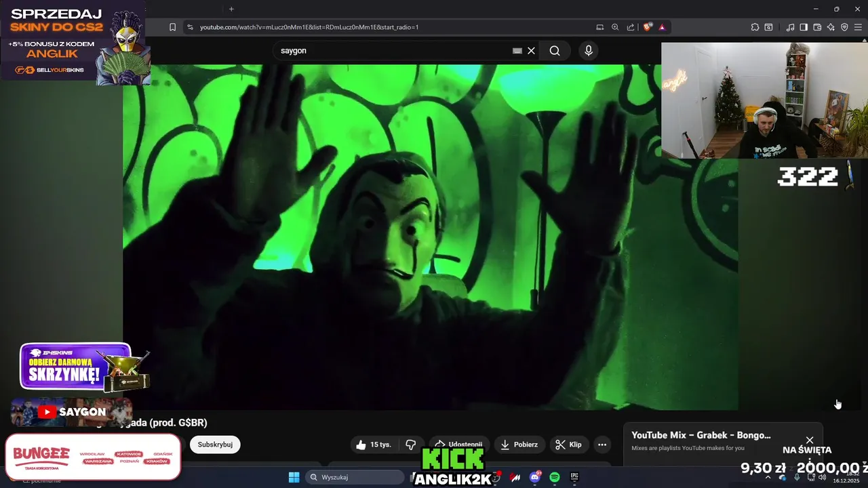This screenshot has height=488, width=868.
Task: Dislike the video with thumbs-down
Action: pos(411,445)
